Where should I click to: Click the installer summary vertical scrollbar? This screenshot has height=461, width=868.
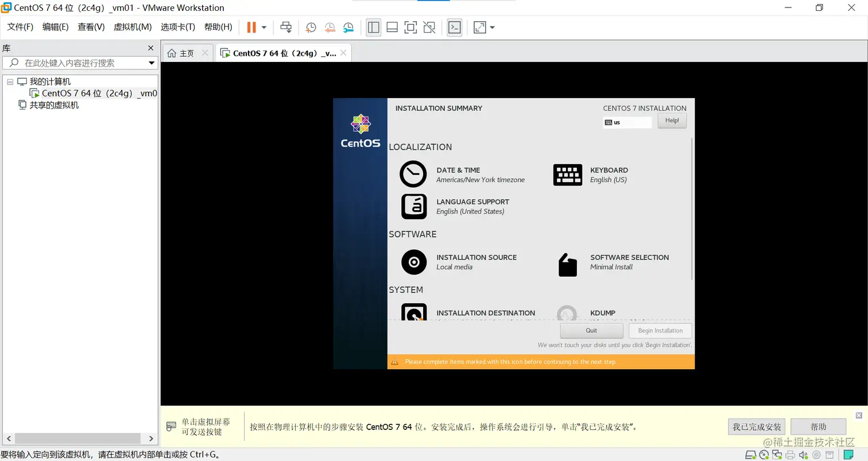[x=692, y=209]
